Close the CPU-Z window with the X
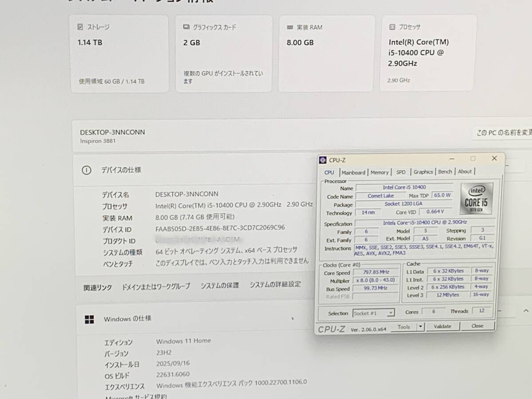The height and width of the screenshot is (399, 532). point(494,158)
